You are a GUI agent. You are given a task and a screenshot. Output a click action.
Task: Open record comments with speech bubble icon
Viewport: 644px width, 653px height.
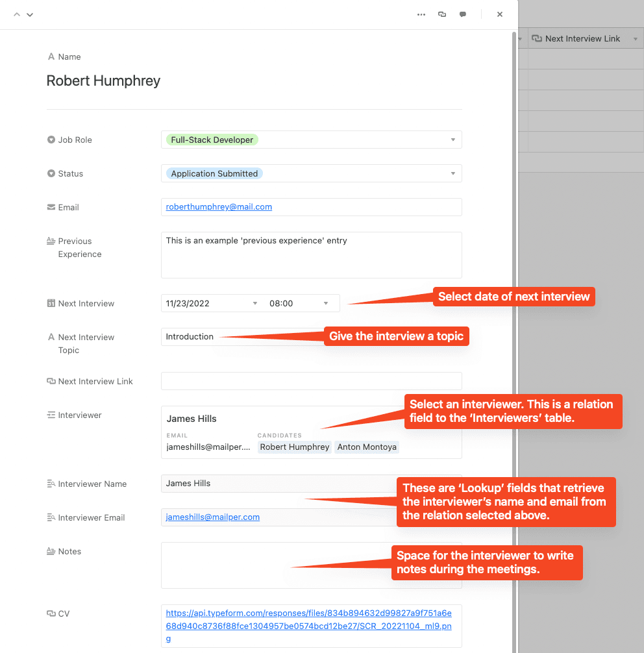point(463,14)
